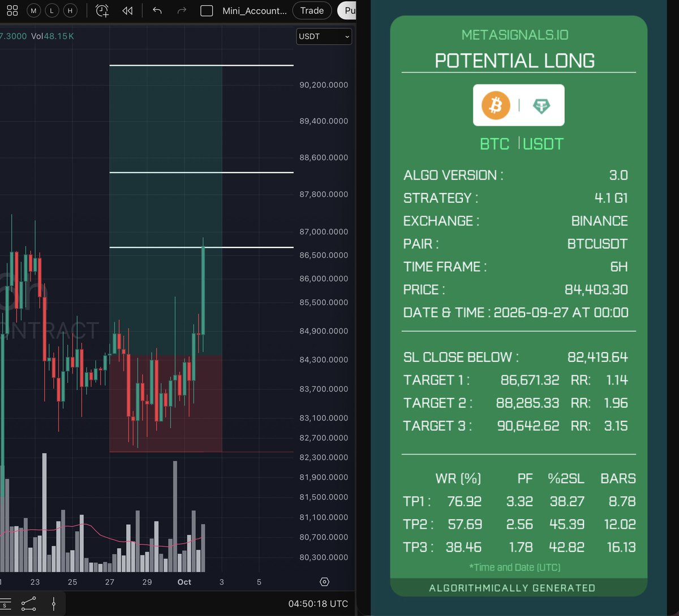Click the PRICE value 84,403.30
The width and height of the screenshot is (679, 616).
tap(596, 290)
